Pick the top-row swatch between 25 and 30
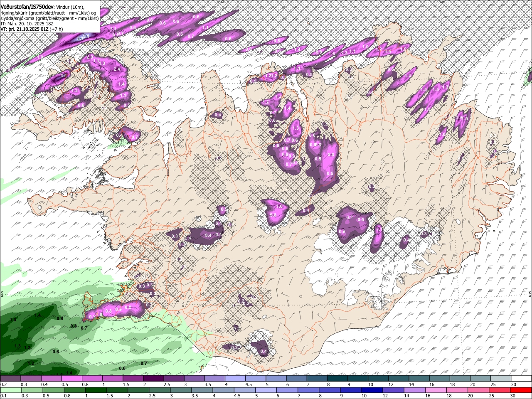Screen dimensions: 532x399 click(x=501, y=379)
